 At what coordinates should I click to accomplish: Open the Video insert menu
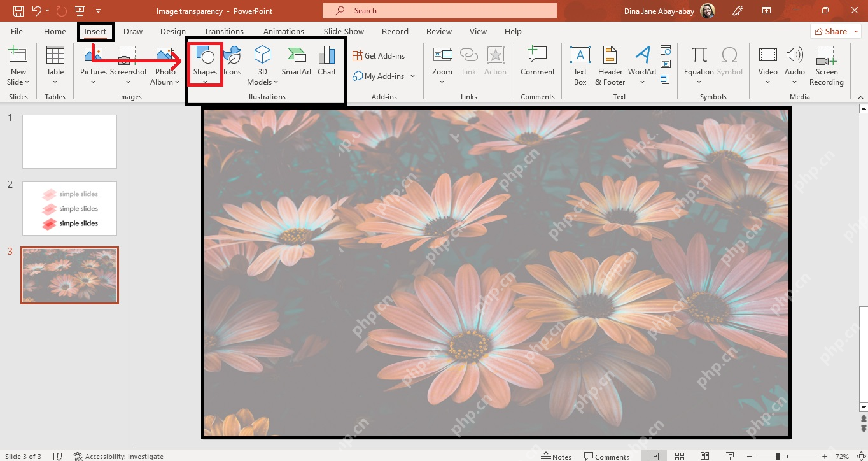click(x=768, y=66)
